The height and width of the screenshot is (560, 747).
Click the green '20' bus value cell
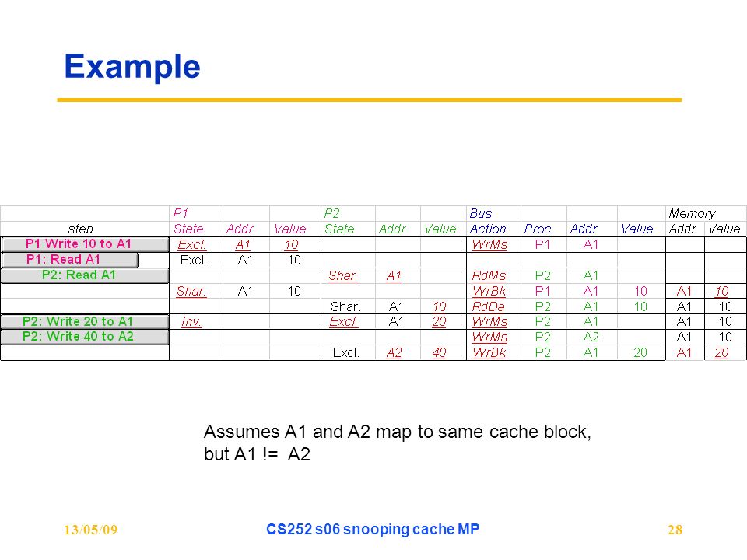click(640, 353)
